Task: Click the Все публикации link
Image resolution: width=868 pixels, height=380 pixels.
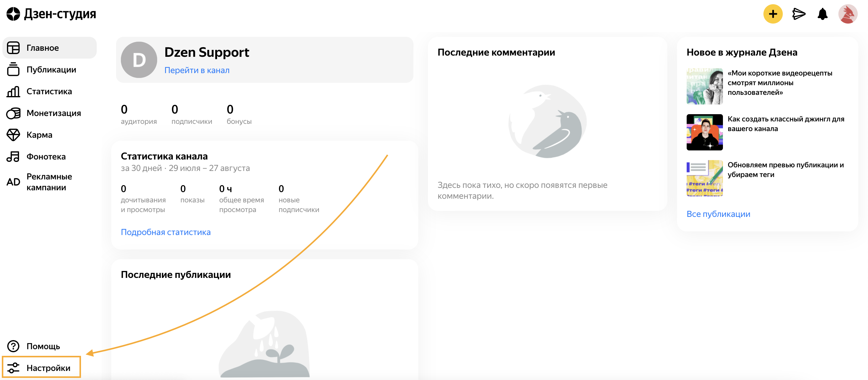Action: coord(718,214)
